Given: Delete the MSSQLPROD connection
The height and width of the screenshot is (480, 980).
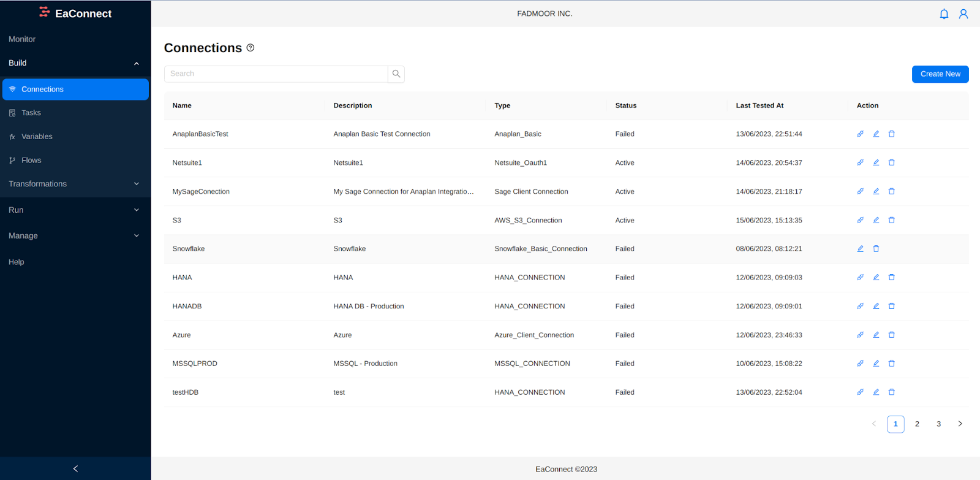Looking at the screenshot, I should (x=892, y=364).
